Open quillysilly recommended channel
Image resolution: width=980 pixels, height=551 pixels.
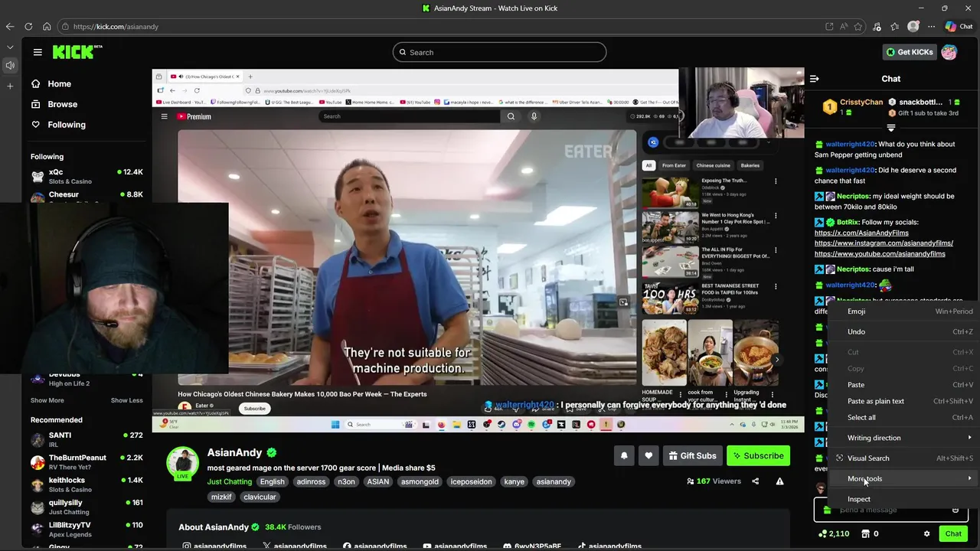87,507
